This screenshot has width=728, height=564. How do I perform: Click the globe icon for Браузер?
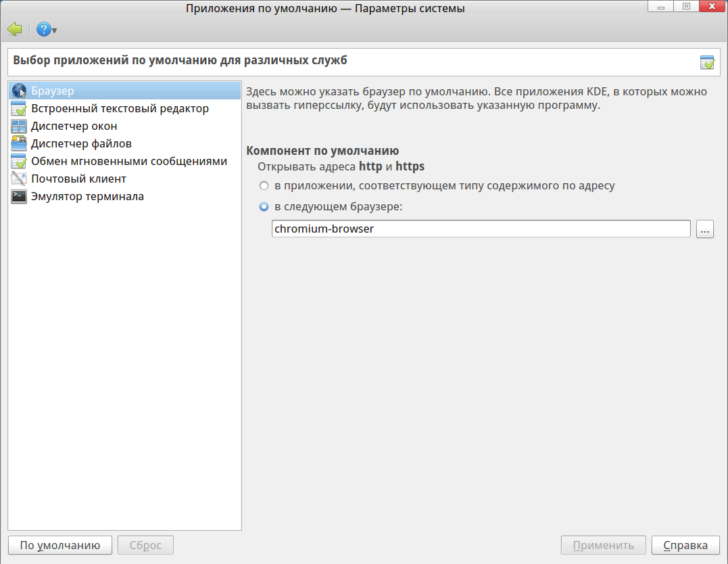tap(19, 91)
